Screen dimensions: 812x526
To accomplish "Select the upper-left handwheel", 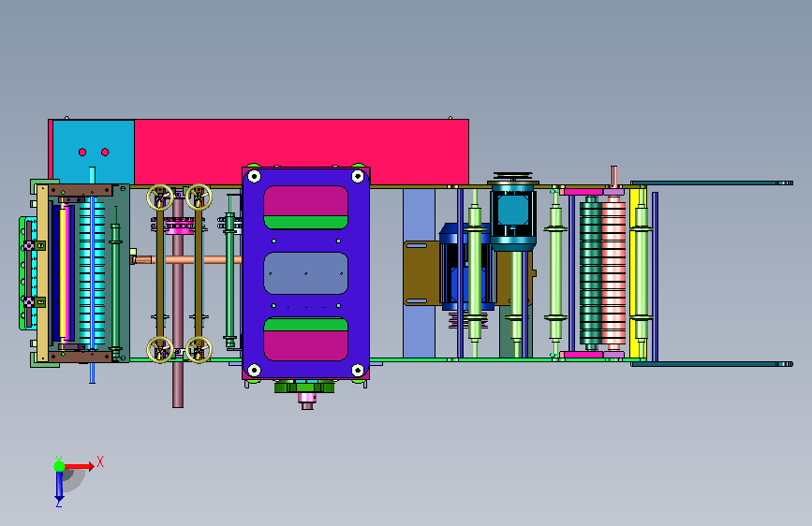I will tap(159, 197).
